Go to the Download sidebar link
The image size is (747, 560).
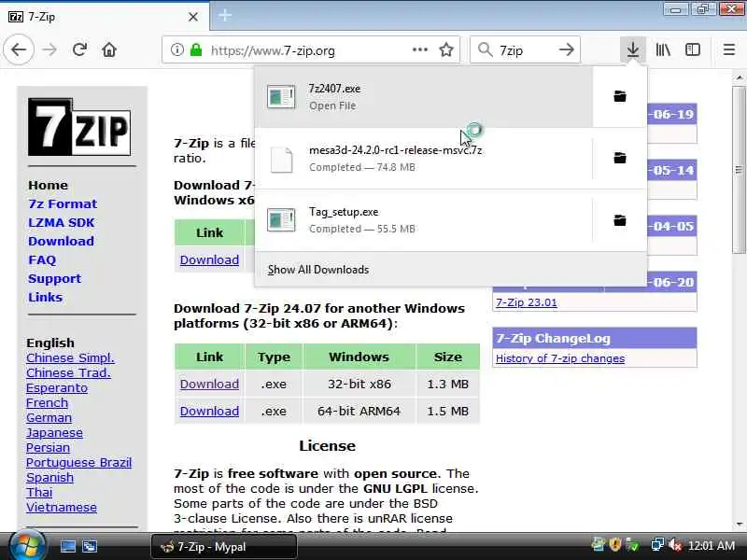coord(61,241)
